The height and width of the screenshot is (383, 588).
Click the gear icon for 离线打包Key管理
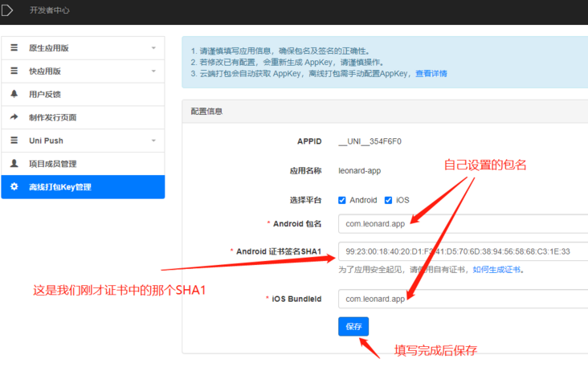[14, 186]
